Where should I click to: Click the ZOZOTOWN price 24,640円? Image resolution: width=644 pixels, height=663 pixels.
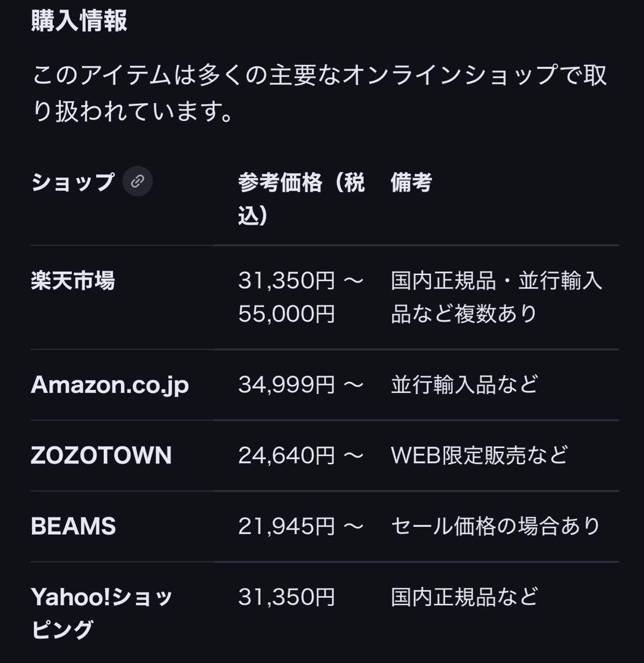click(x=301, y=456)
